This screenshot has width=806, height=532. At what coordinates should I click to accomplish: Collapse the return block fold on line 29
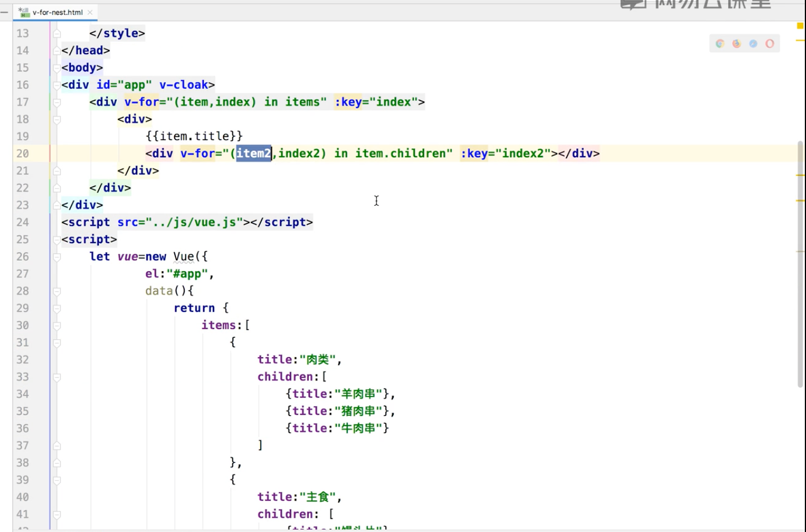click(x=57, y=308)
